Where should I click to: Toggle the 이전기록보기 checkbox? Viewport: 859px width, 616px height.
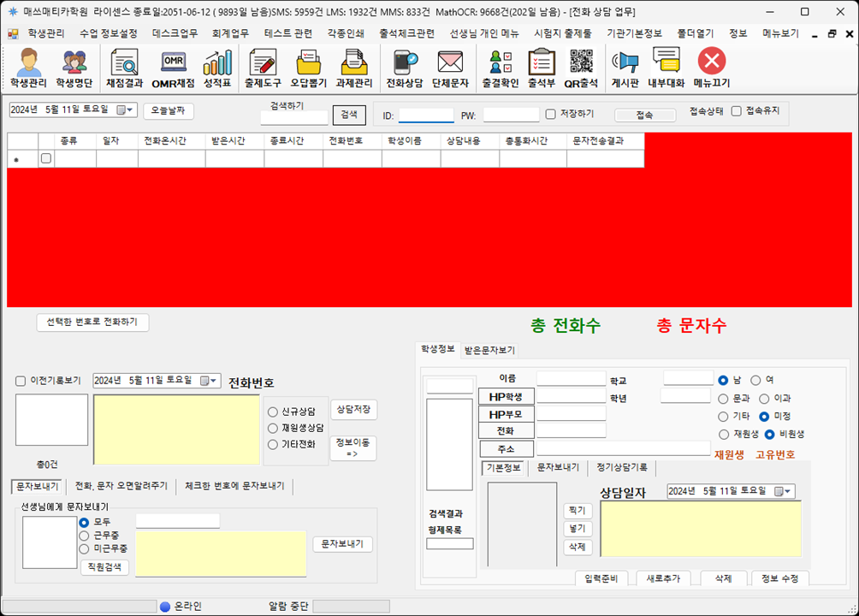(x=21, y=381)
